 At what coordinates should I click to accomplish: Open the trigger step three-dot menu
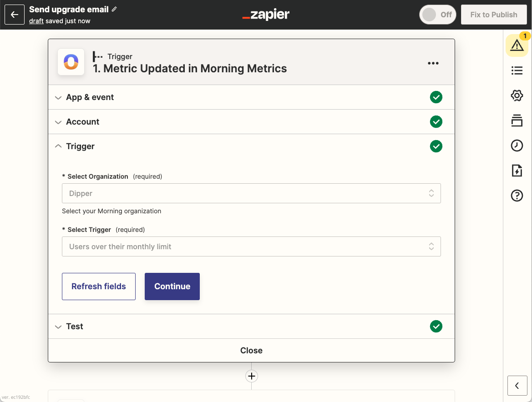[433, 63]
